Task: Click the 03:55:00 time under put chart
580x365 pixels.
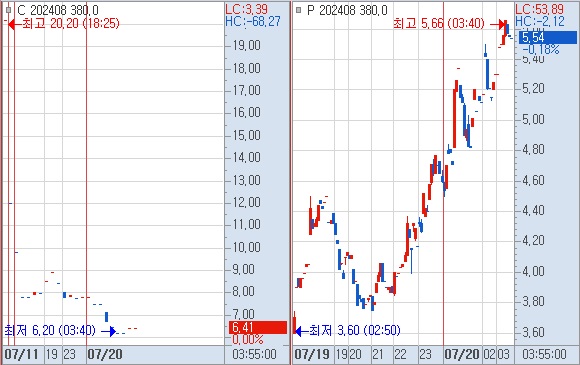Action: click(544, 354)
